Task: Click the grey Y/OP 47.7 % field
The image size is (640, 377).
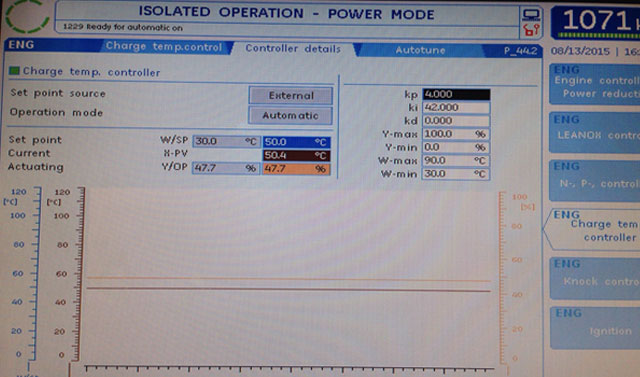Action: pos(226,168)
